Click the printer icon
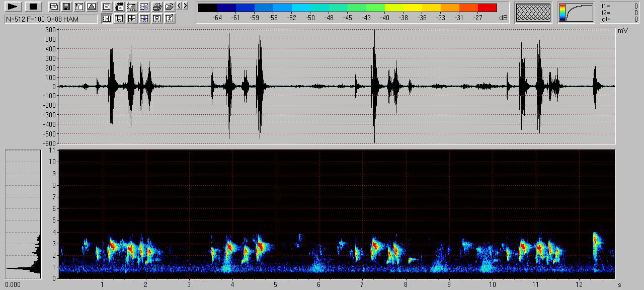Image resolution: width=644 pixels, height=290 pixels. tap(157, 7)
